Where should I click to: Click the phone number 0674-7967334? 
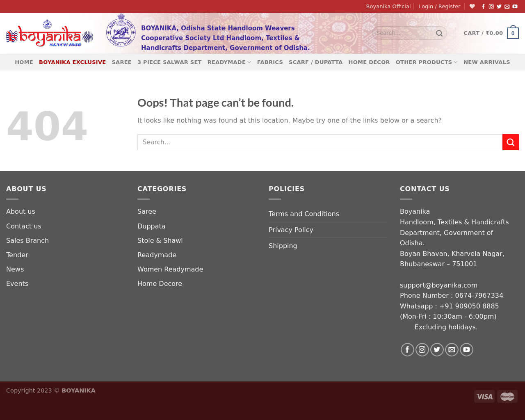[479, 296]
